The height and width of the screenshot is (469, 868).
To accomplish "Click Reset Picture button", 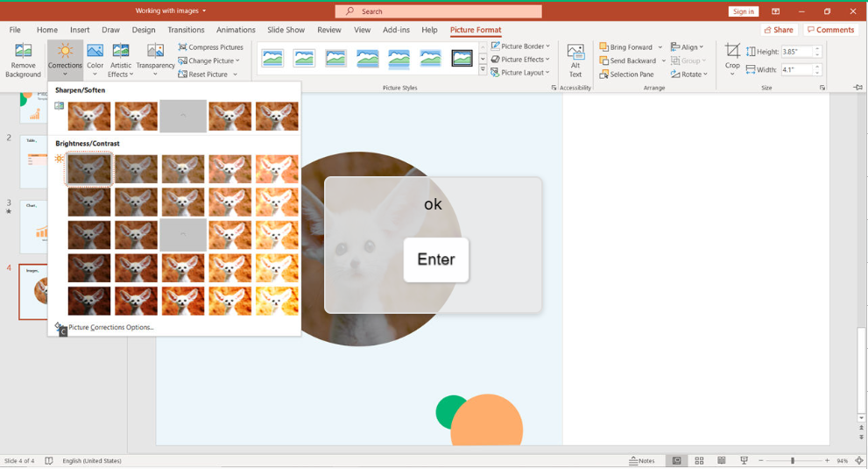I will 203,74.
